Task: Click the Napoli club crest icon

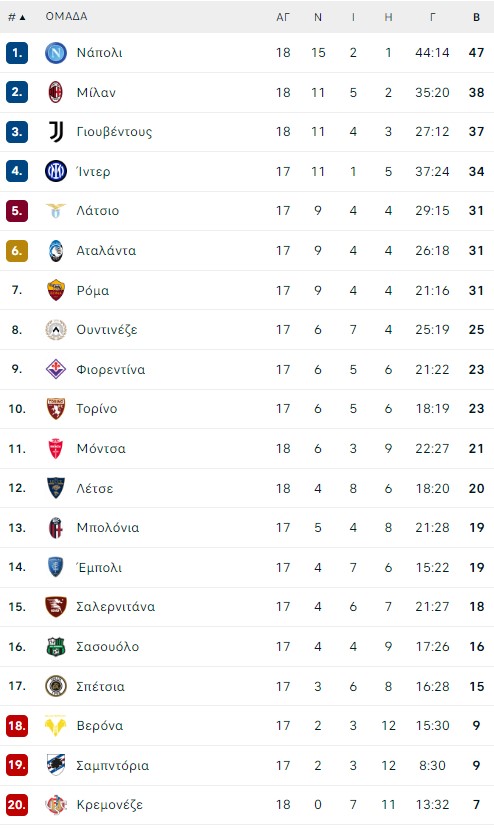Action: coord(56,52)
